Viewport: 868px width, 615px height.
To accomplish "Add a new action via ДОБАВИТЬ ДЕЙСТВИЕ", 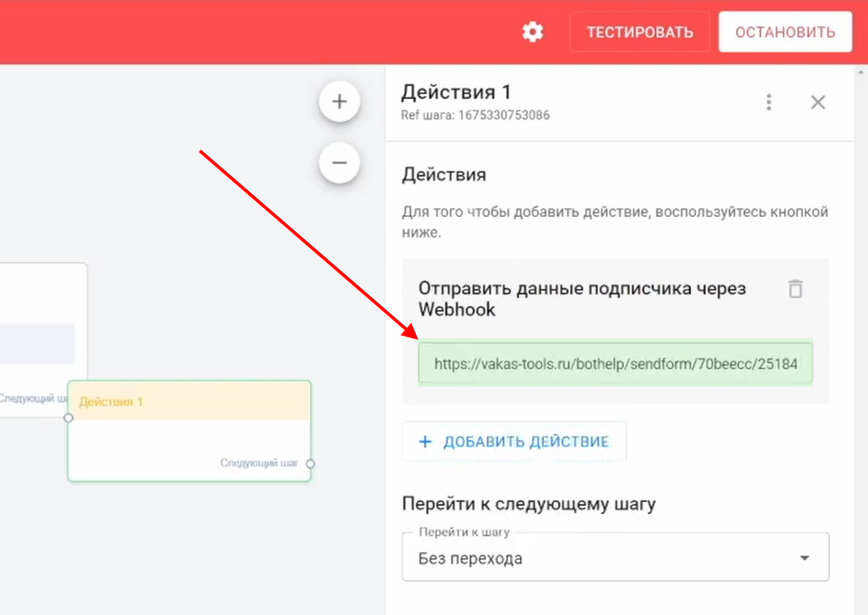I will [x=514, y=442].
